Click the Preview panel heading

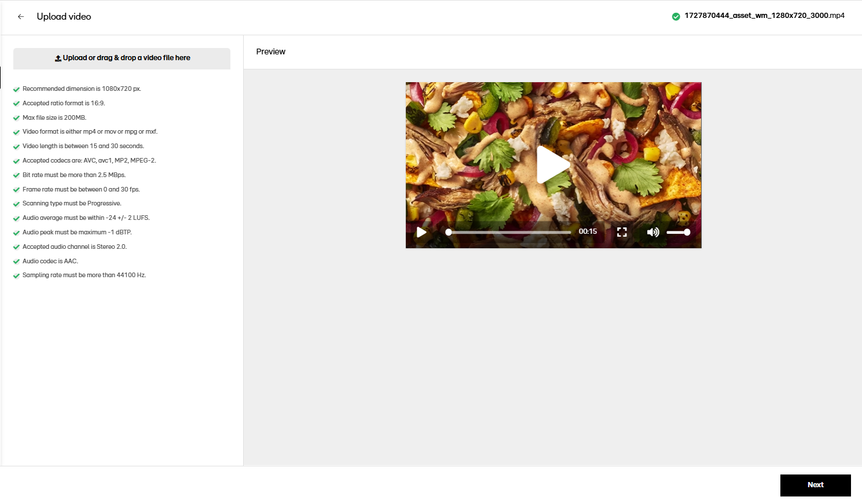[270, 51]
